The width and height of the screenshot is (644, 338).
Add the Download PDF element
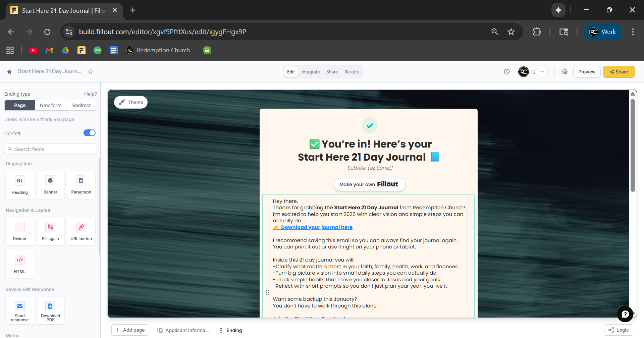tap(50, 310)
